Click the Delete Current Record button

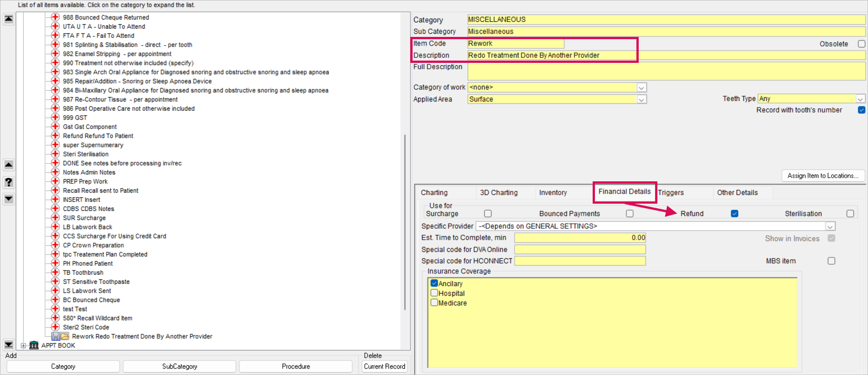coord(384,366)
